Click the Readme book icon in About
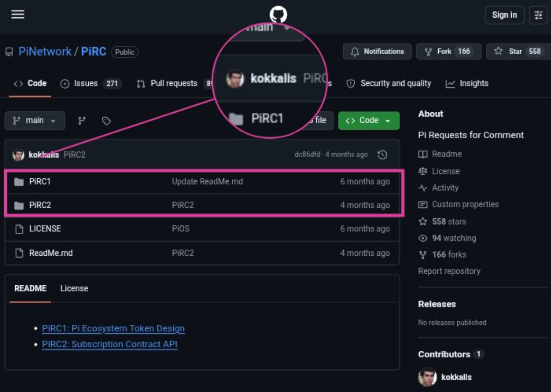 [x=423, y=154]
